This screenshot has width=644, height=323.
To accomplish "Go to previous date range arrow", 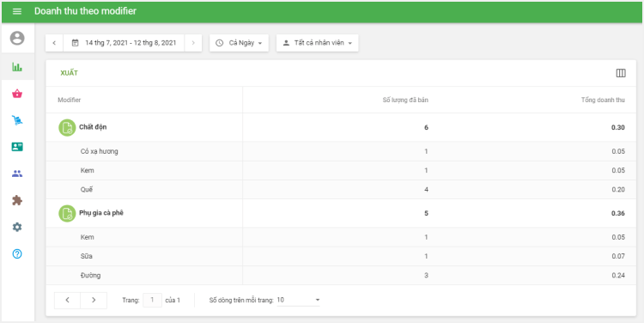I will coord(54,43).
